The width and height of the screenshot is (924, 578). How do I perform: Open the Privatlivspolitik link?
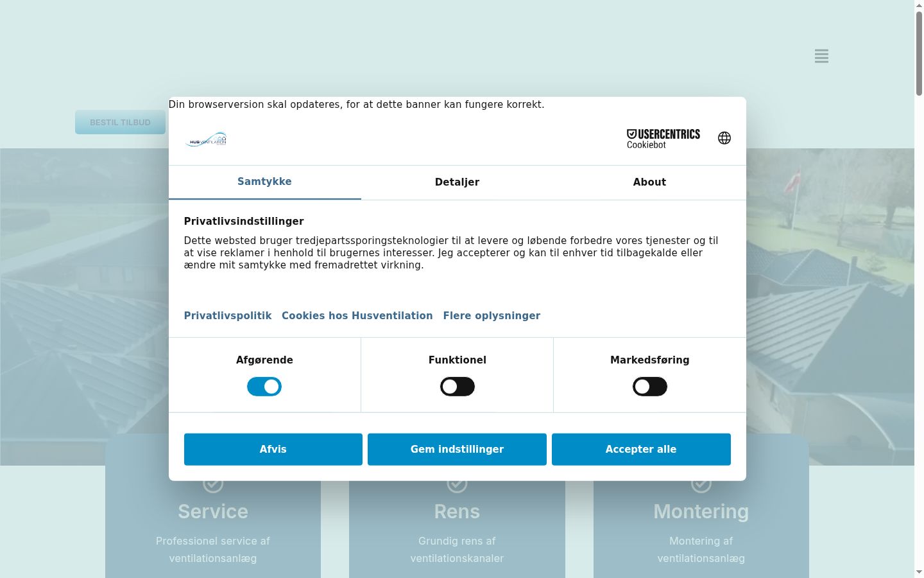point(228,316)
